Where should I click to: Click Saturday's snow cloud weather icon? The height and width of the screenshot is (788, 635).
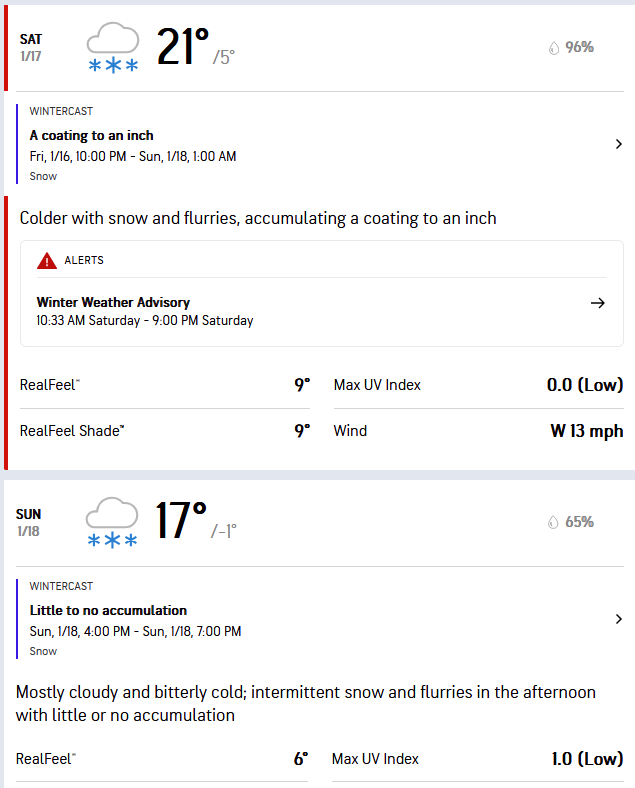[113, 49]
